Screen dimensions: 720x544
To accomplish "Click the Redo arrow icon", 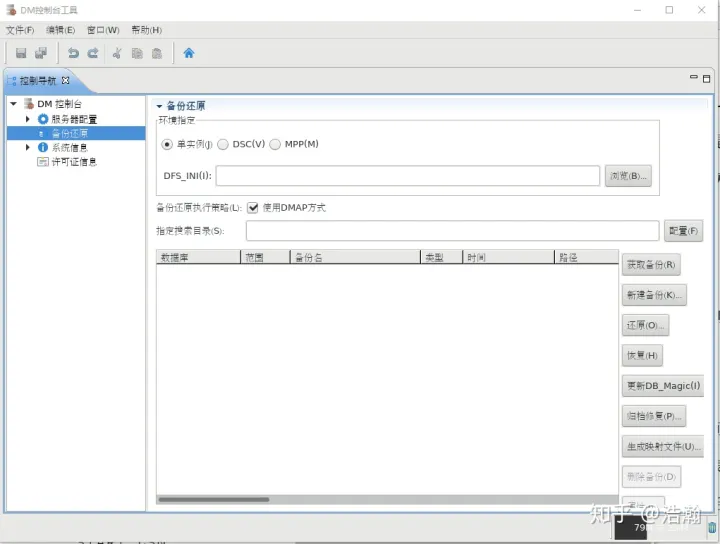I will (x=93, y=53).
